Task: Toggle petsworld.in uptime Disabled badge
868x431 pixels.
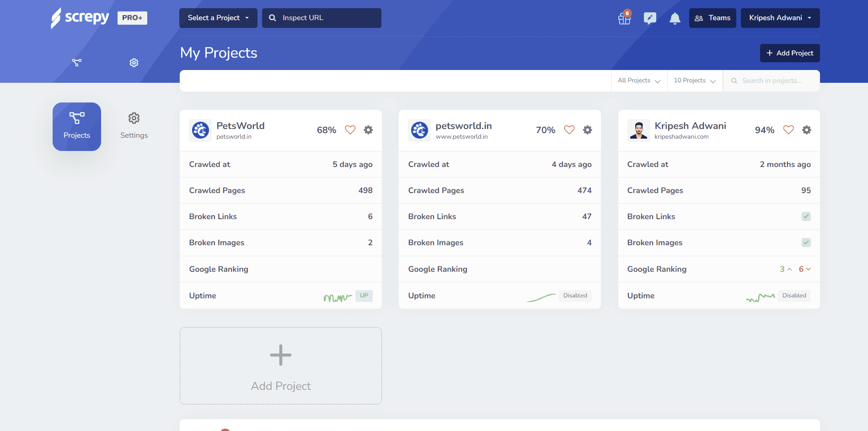Action: 575,296
